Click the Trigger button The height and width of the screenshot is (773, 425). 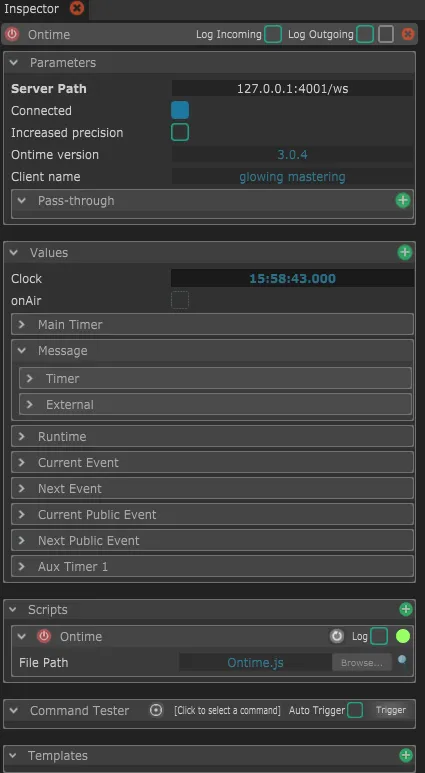pos(391,710)
